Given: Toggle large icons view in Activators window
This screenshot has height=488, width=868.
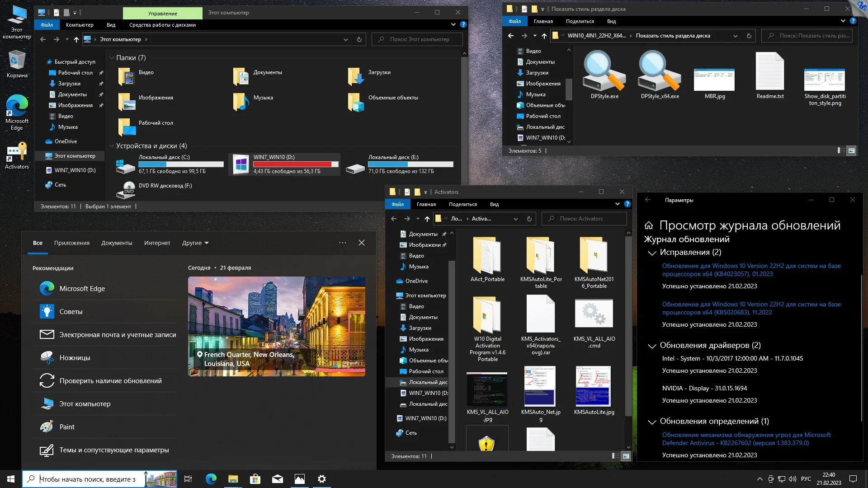Looking at the screenshot, I should click(x=626, y=456).
